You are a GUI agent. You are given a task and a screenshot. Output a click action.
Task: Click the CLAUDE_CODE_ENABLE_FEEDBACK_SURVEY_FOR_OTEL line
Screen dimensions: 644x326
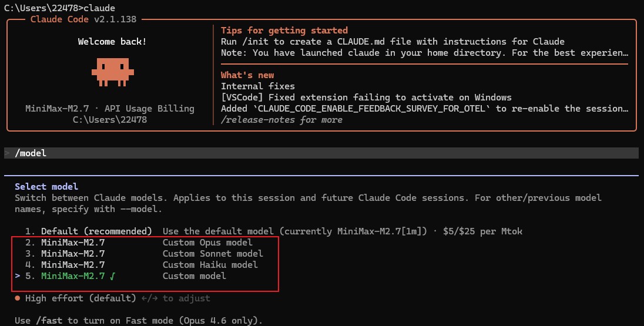(425, 109)
